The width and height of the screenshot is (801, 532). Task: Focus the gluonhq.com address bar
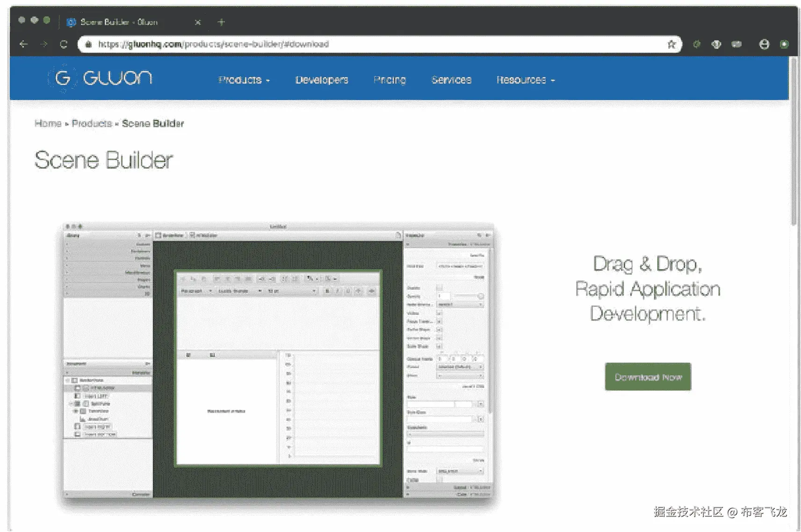click(x=379, y=44)
